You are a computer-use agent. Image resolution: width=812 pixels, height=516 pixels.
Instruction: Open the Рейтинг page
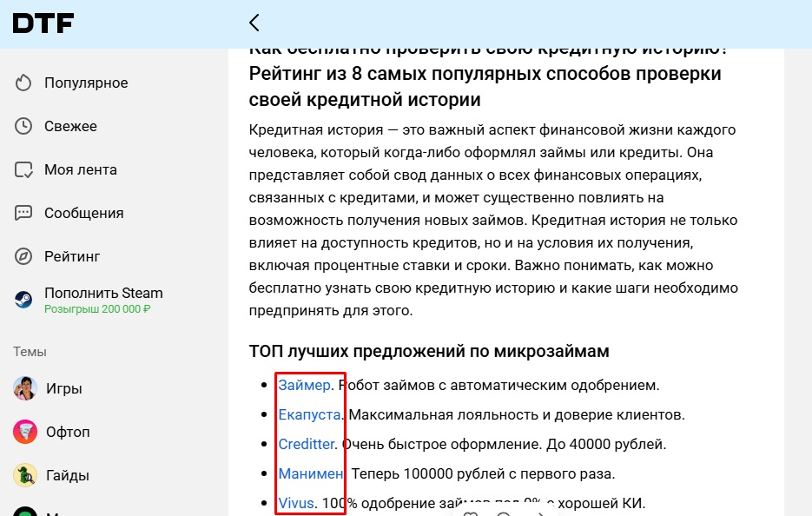(72, 256)
